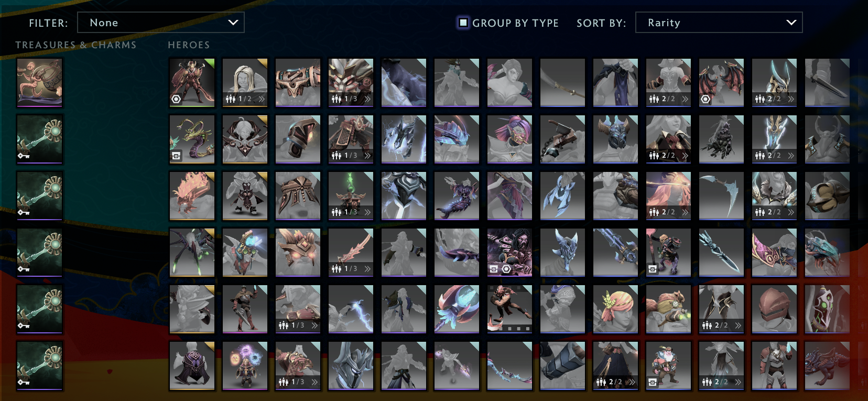868x401 pixels.
Task: Click the curved scythe blade item
Action: click(x=721, y=196)
